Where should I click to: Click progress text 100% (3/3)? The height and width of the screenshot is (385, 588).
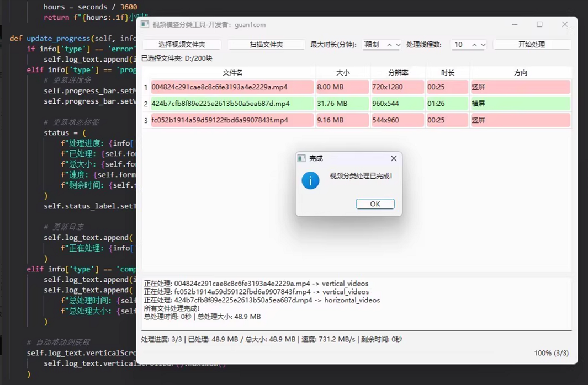click(551, 353)
